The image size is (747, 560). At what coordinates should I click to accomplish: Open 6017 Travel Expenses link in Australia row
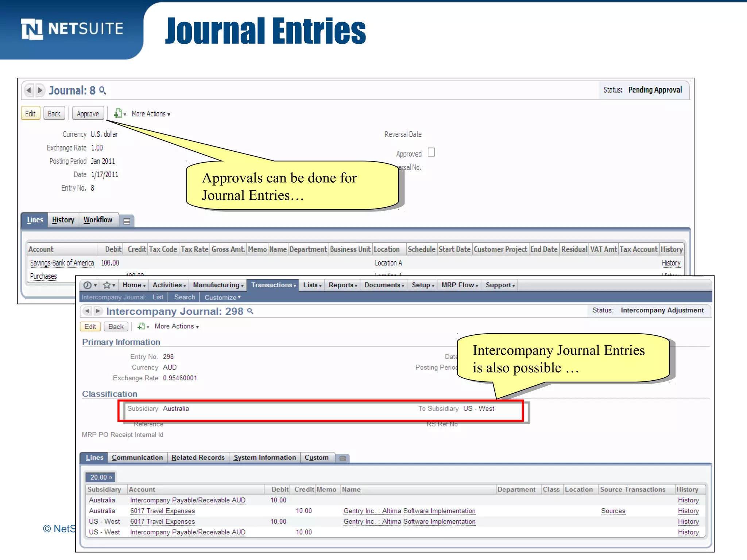click(x=163, y=511)
